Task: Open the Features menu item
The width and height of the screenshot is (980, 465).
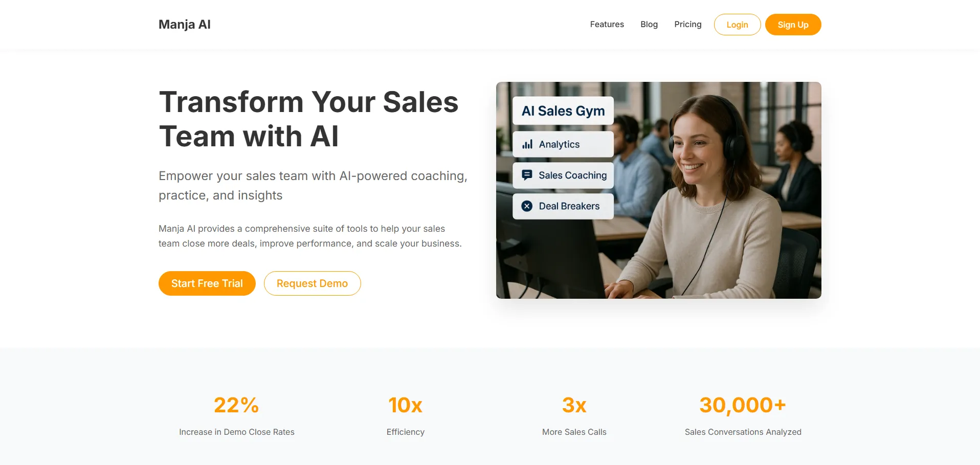Action: (607, 24)
